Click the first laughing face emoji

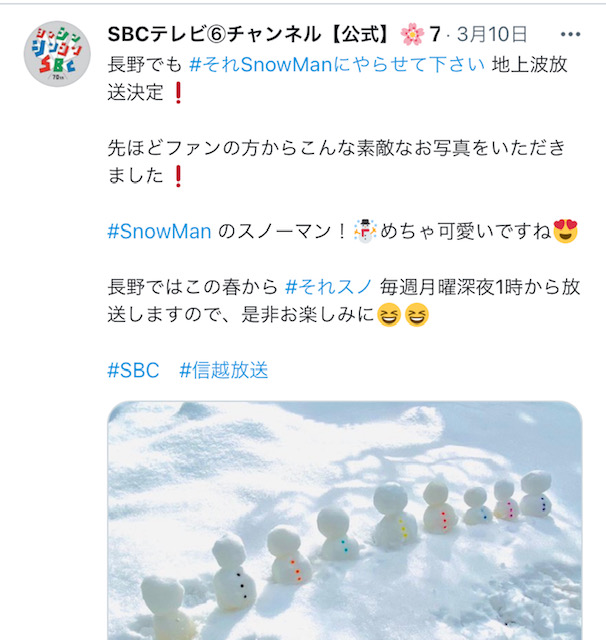click(389, 315)
